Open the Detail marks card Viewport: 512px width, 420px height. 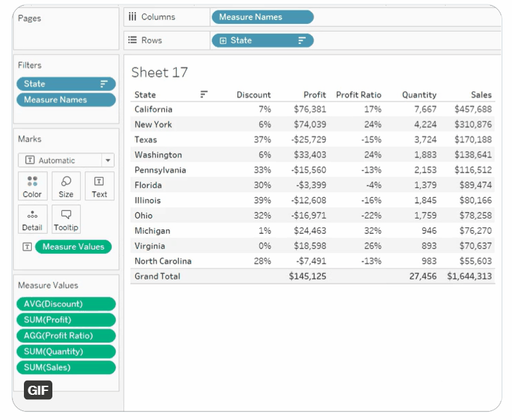click(32, 219)
